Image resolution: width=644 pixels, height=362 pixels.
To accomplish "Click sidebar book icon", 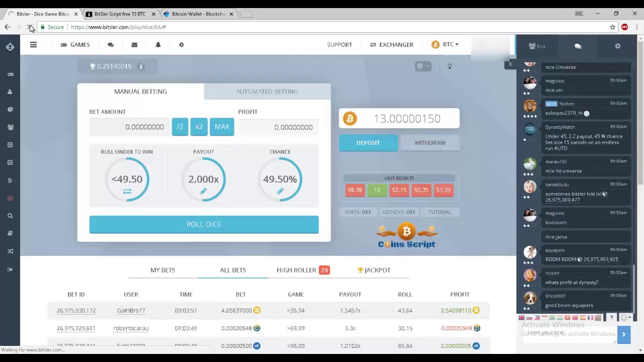I will point(10,233).
